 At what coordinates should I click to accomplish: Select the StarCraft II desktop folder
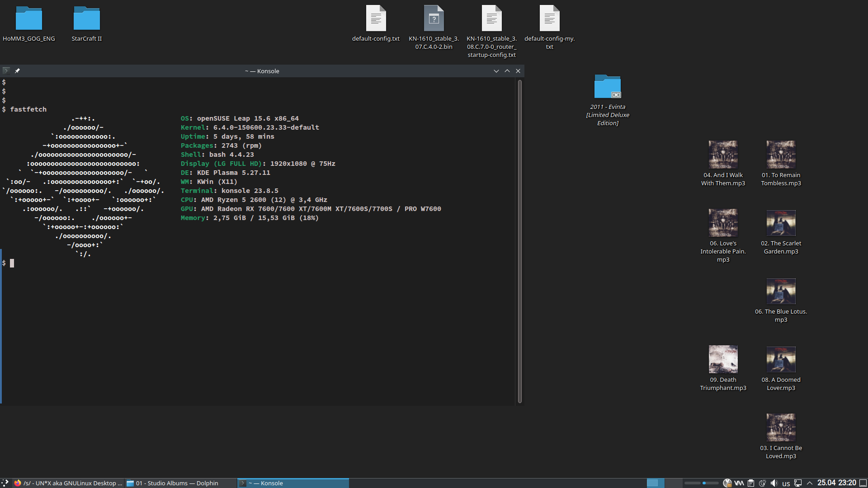pos(87,19)
